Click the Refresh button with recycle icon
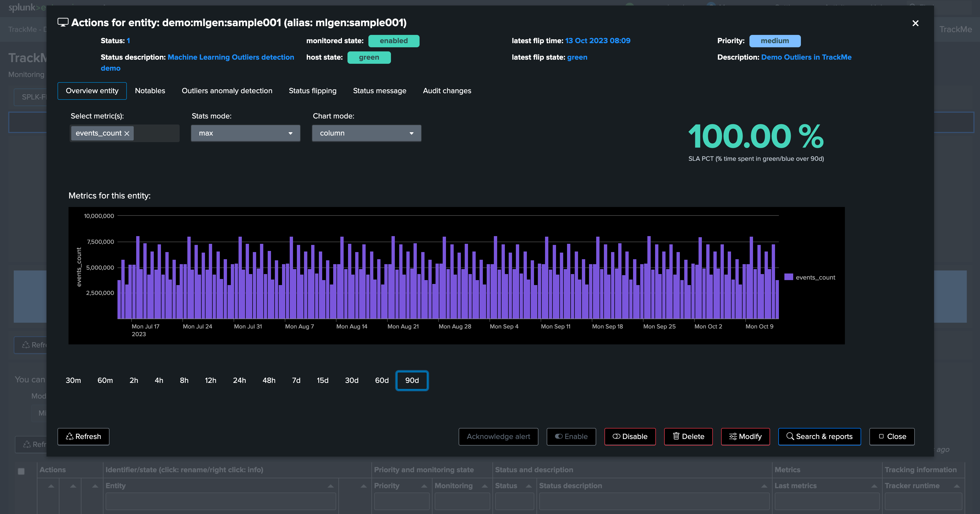 (x=83, y=436)
